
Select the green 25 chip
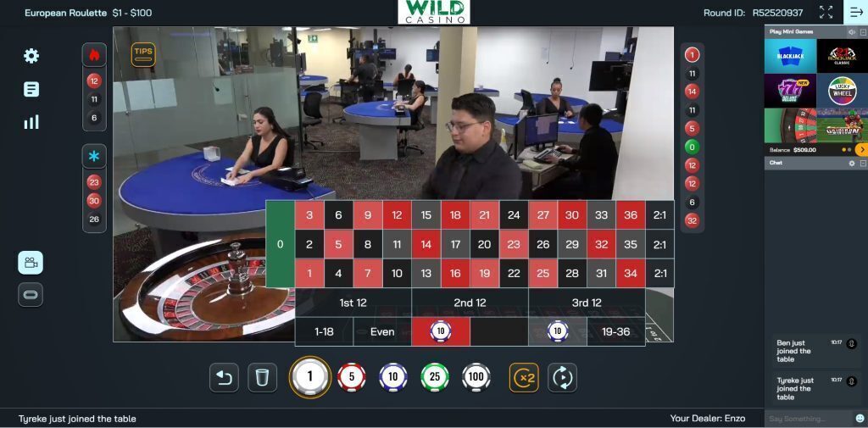(435, 377)
